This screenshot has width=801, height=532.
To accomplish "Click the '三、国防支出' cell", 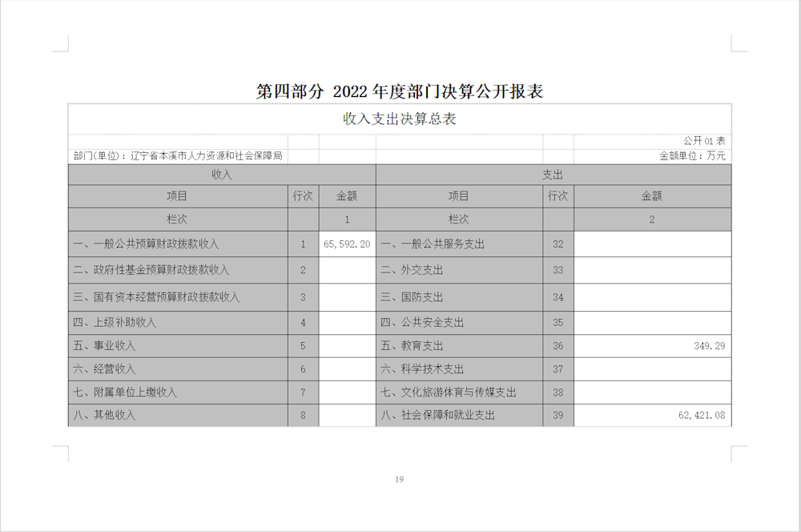I will click(x=459, y=297).
